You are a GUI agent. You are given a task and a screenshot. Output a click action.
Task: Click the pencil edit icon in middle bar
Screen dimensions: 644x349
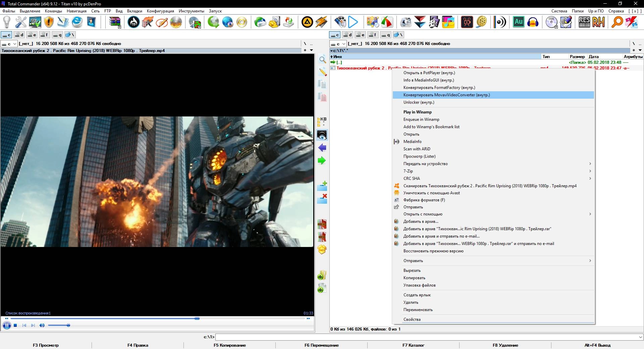click(322, 72)
